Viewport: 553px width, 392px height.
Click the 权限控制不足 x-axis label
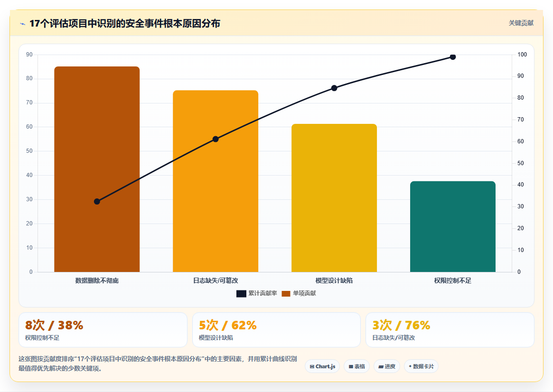(x=453, y=280)
